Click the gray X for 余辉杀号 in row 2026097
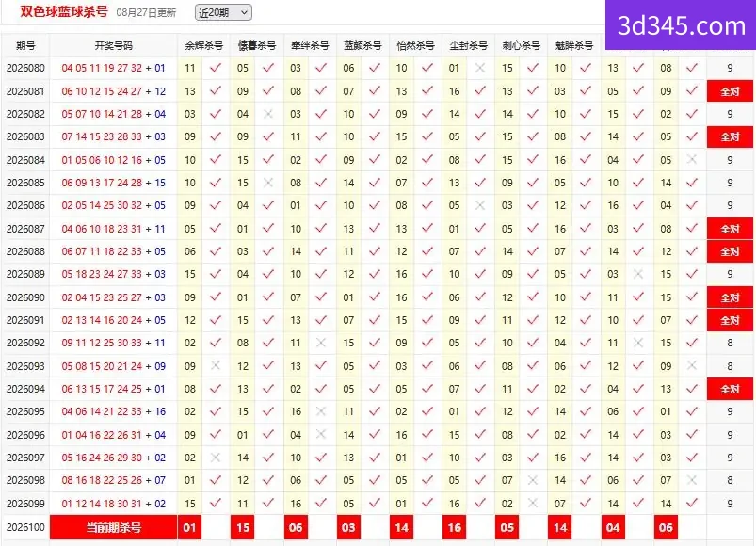This screenshot has height=546, width=756. 216,458
